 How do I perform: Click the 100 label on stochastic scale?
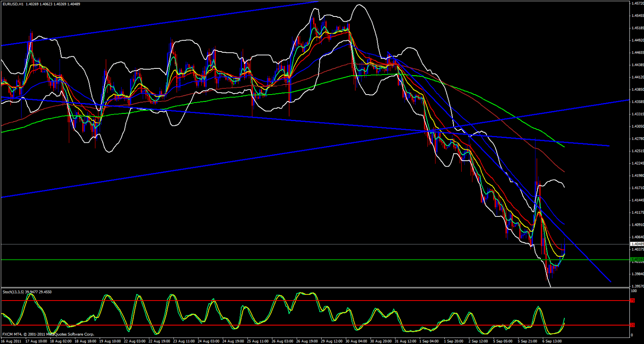click(634, 291)
